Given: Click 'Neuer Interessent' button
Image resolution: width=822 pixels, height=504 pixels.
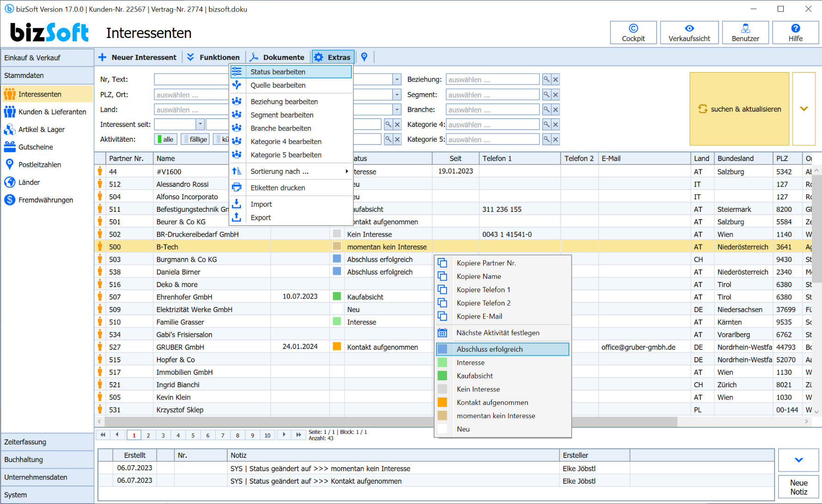Looking at the screenshot, I should click(138, 57).
